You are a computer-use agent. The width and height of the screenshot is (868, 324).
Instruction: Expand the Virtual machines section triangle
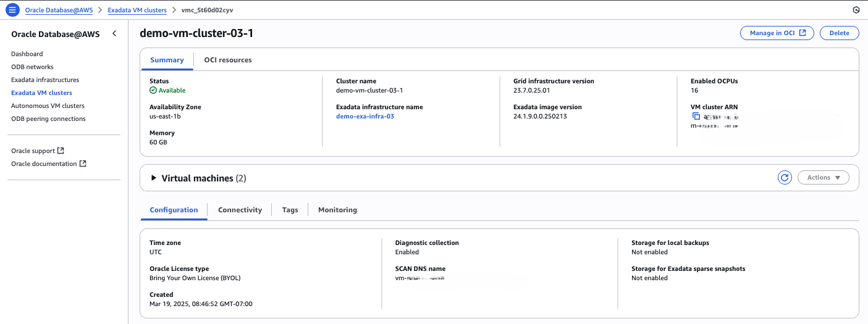click(x=154, y=178)
